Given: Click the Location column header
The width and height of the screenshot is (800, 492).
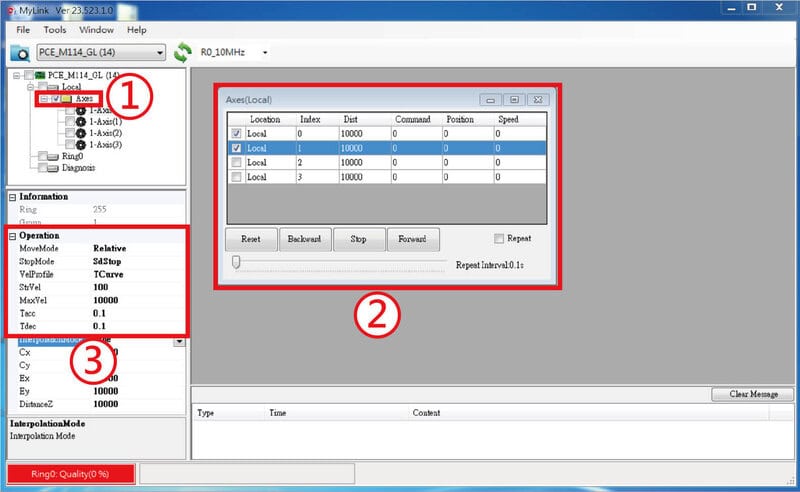Looking at the screenshot, I should (265, 119).
